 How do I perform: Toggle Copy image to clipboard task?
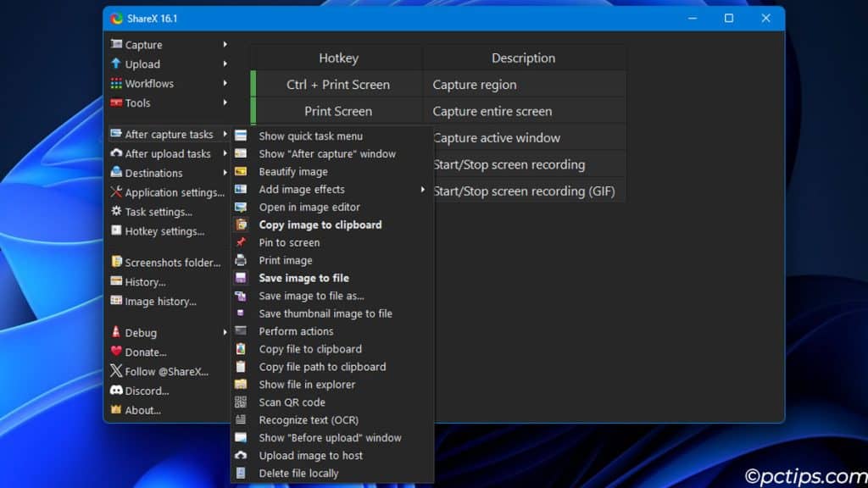pos(332,225)
